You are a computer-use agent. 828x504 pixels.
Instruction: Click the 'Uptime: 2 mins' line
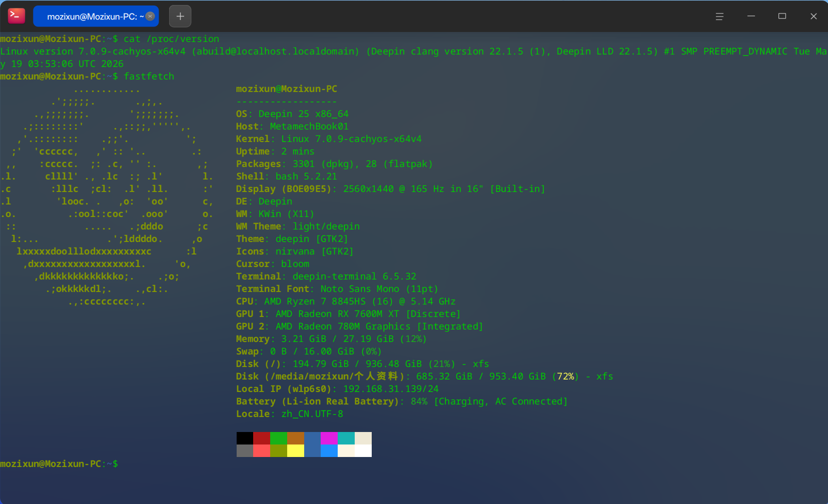click(x=275, y=151)
